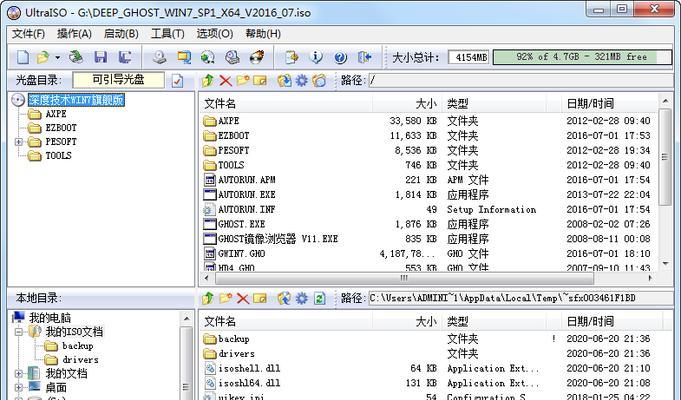Click the gear icon in disc toolbar
The image size is (681, 400).
pos(301,80)
